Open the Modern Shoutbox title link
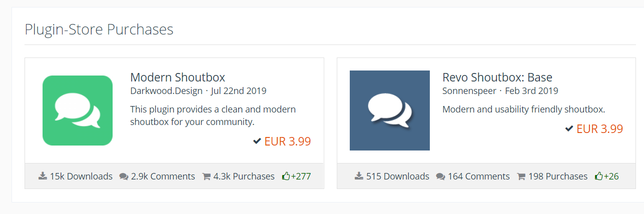Screen dimensions: 644x214 coord(178,77)
